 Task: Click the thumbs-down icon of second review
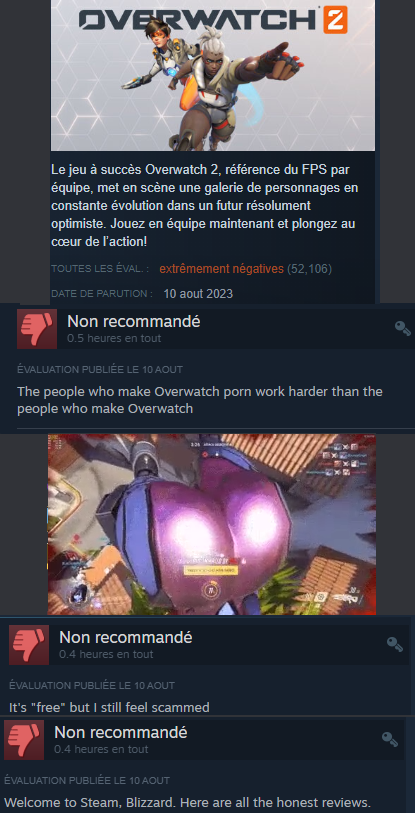pos(29,644)
